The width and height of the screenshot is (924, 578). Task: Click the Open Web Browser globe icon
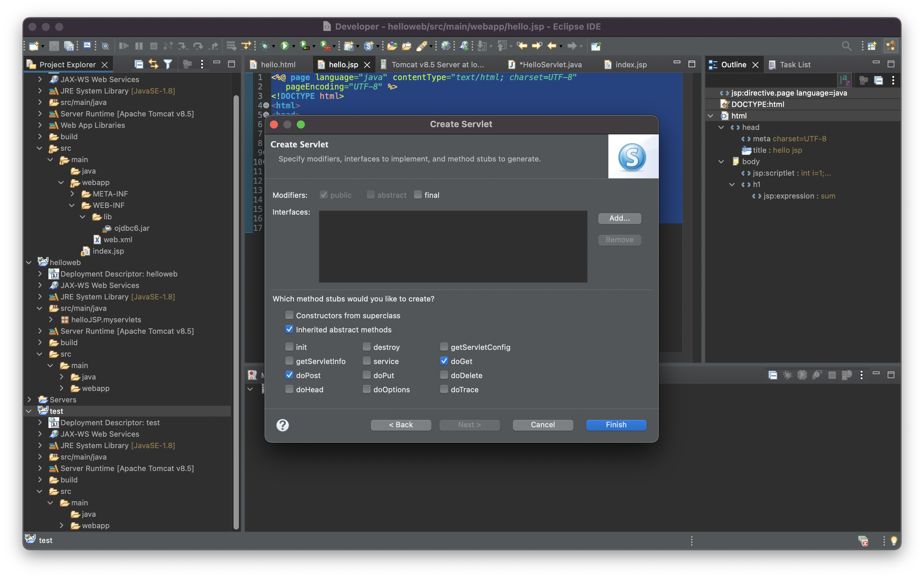[446, 46]
